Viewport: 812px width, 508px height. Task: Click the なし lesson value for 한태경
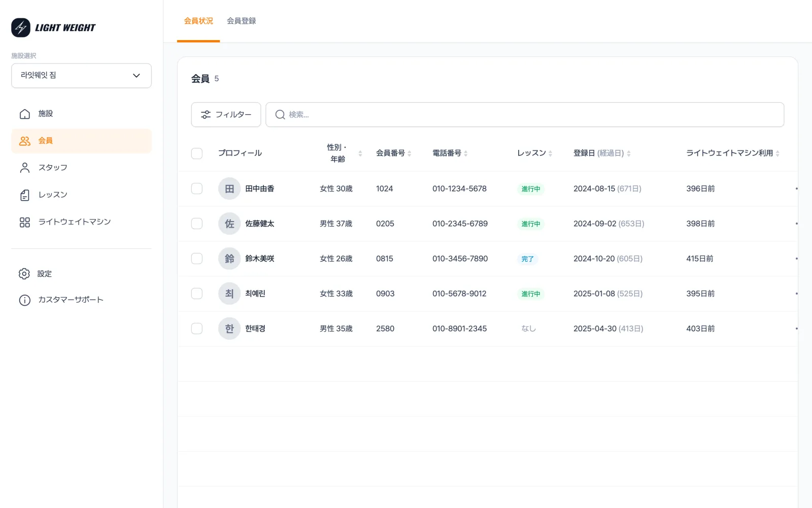click(x=528, y=329)
